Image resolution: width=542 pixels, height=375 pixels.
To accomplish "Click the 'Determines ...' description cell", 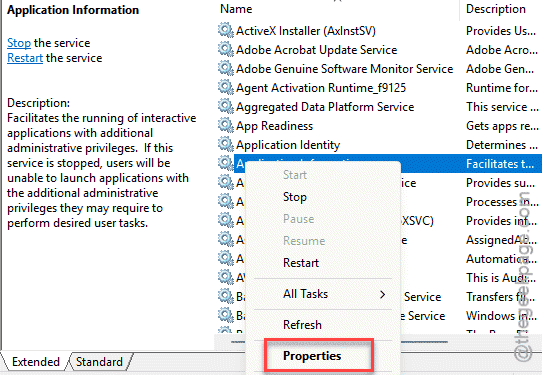I will pyautogui.click(x=502, y=145).
